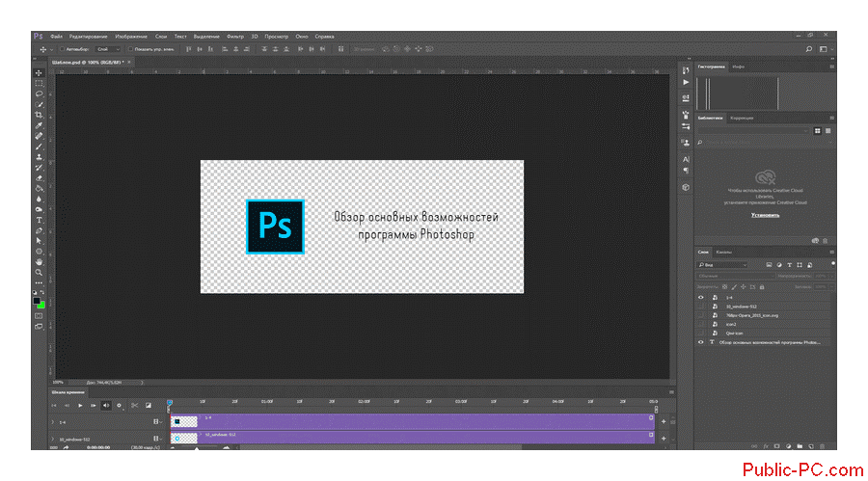This screenshot has height=481, width=868.
Task: Hide the 1-4 layer via its eye icon
Action: tap(701, 297)
